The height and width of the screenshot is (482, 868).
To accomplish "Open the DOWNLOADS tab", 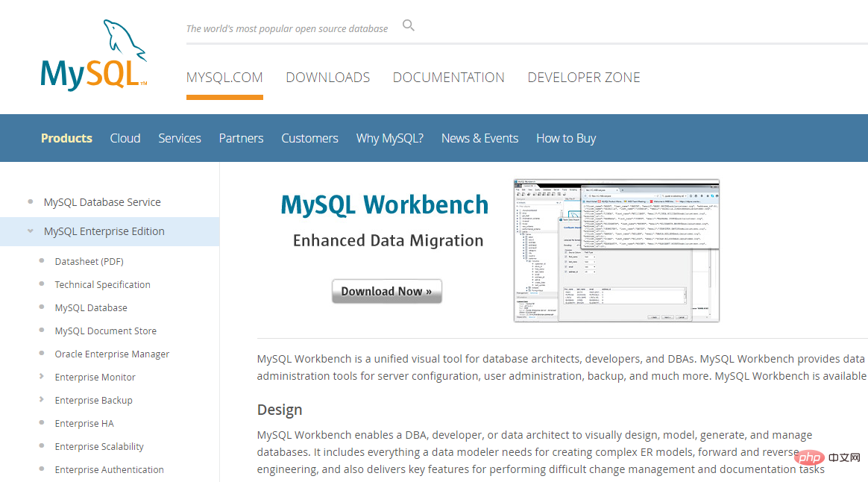I will [327, 78].
